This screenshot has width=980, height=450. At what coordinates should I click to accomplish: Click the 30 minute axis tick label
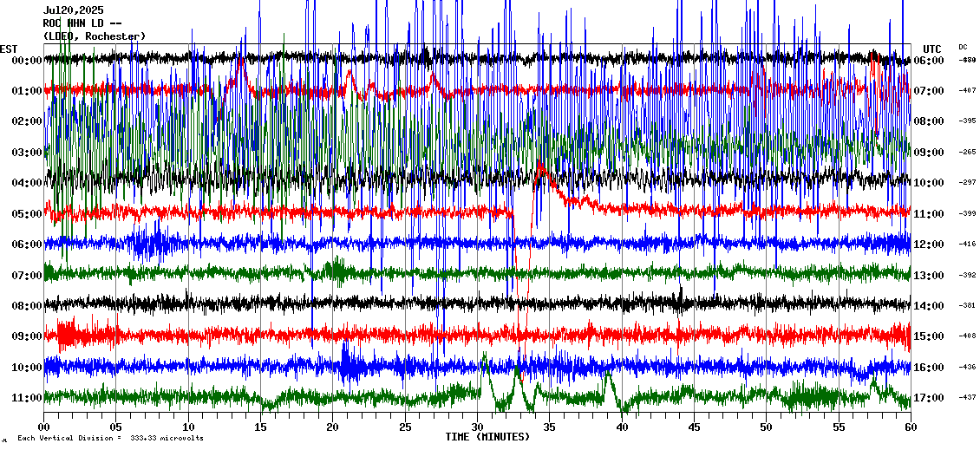(477, 427)
